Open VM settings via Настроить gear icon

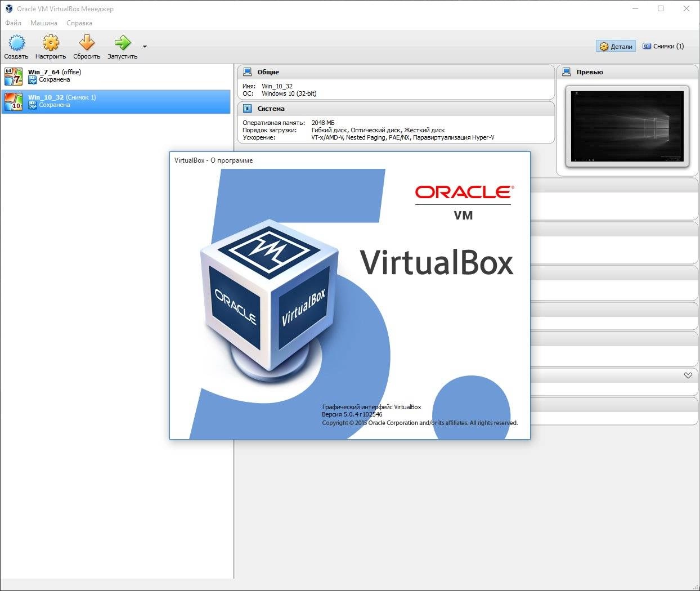click(51, 43)
